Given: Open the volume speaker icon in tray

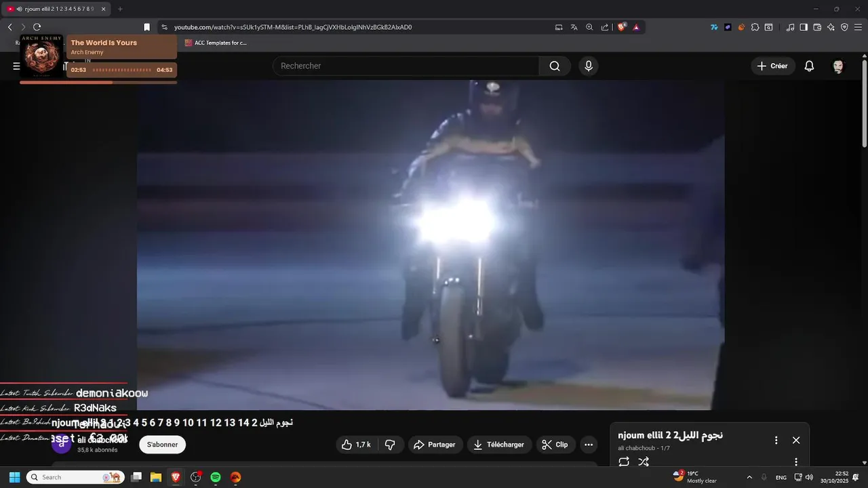Looking at the screenshot, I should click(x=809, y=477).
